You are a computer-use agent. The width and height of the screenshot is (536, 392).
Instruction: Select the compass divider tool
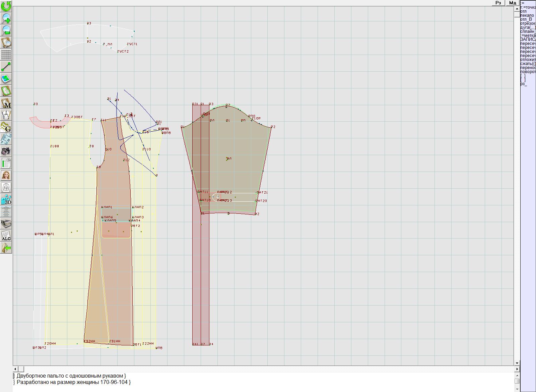click(6, 115)
